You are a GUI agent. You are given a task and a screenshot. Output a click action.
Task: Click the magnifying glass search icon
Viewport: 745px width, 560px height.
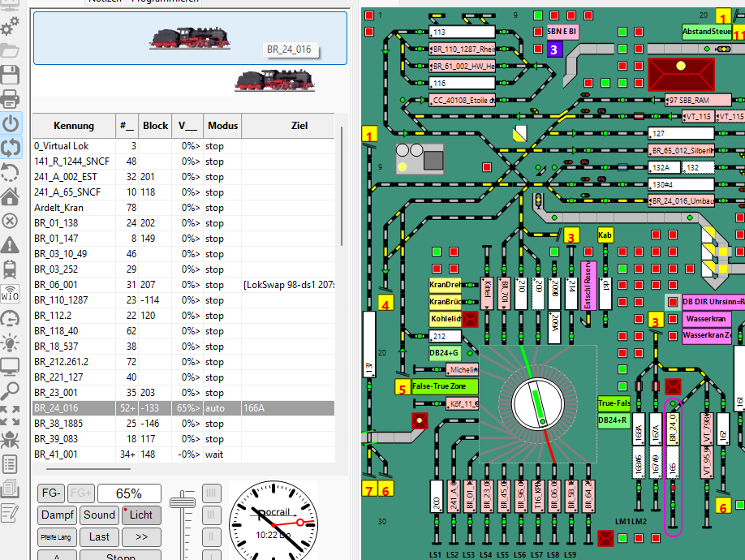(x=10, y=391)
